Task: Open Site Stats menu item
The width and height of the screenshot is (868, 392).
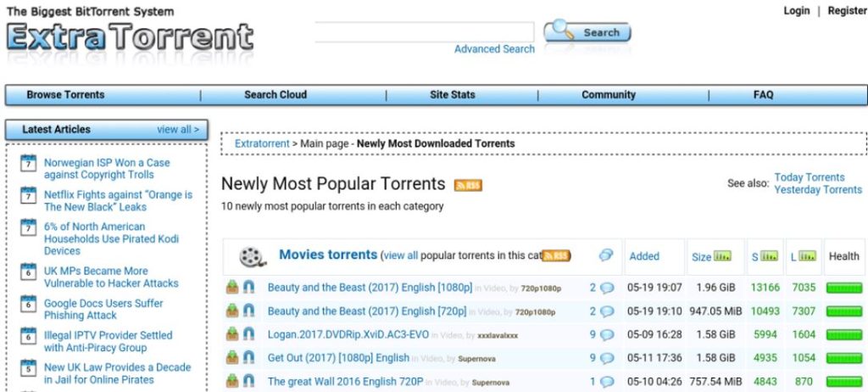Action: [453, 95]
